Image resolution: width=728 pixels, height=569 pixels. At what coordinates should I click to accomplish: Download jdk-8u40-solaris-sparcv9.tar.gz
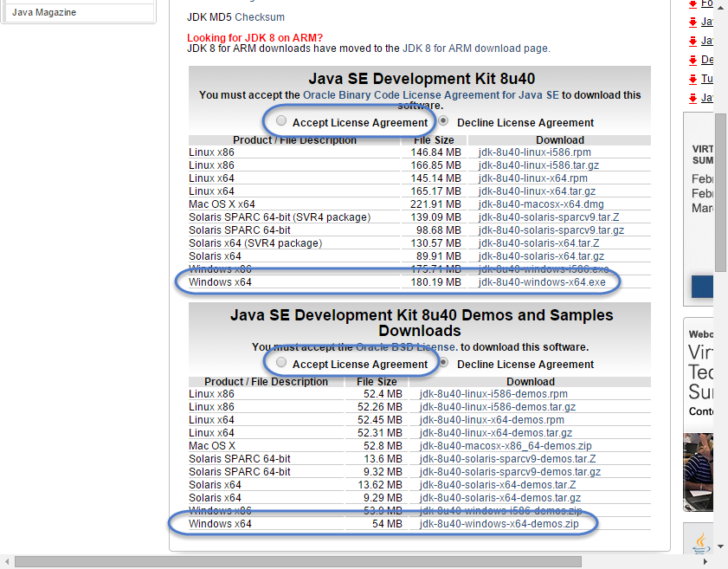click(x=551, y=230)
